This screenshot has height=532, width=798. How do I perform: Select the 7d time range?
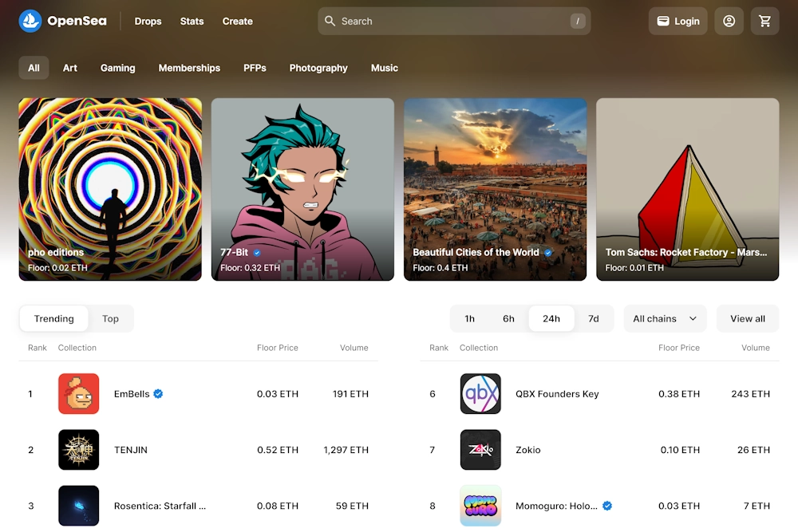[x=593, y=319]
